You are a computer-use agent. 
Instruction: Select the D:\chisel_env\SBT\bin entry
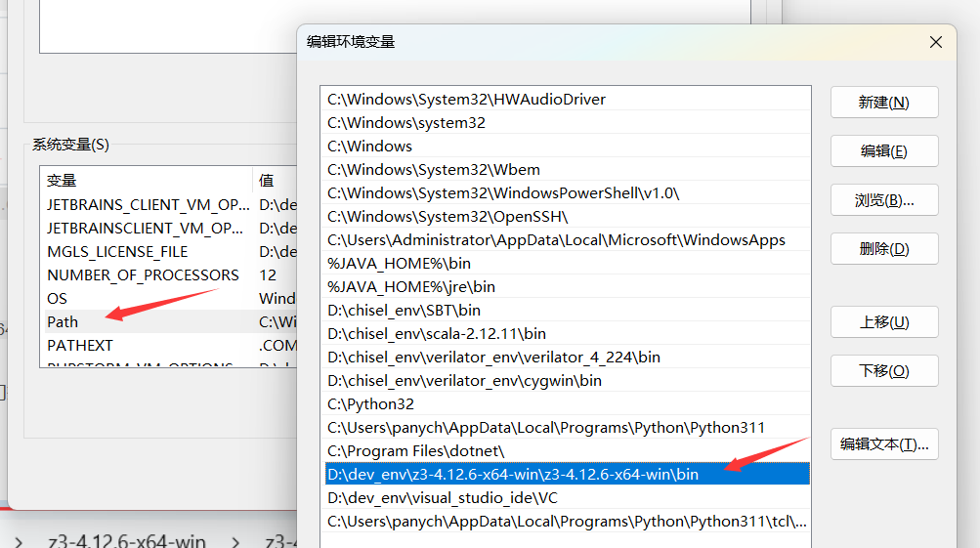[x=404, y=311]
